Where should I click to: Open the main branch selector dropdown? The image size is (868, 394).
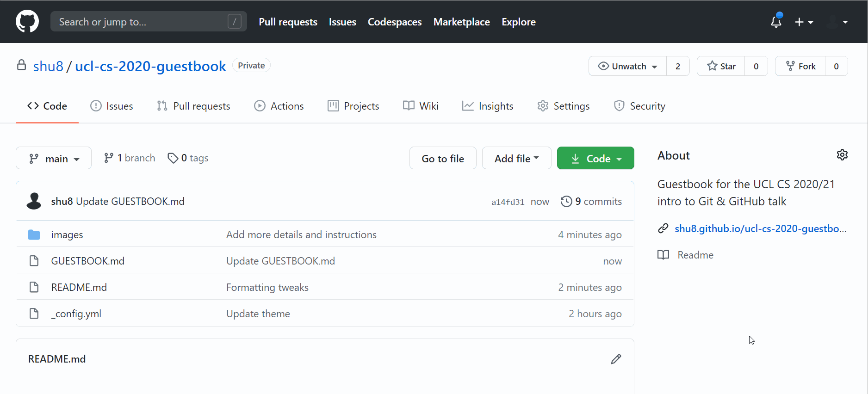[54, 158]
